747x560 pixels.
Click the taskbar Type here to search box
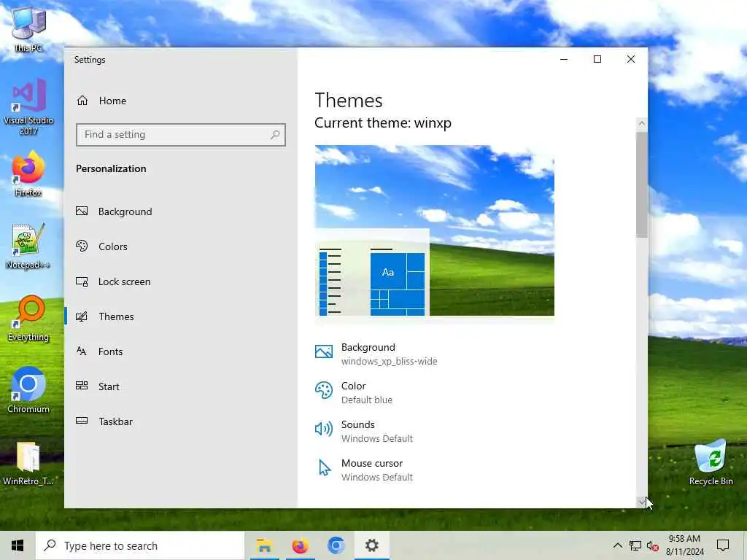tap(140, 545)
